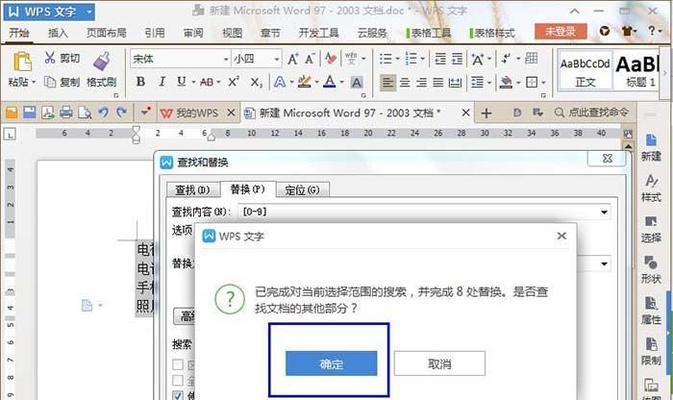Open the 形状 shapes sidebar panel

coord(651,270)
